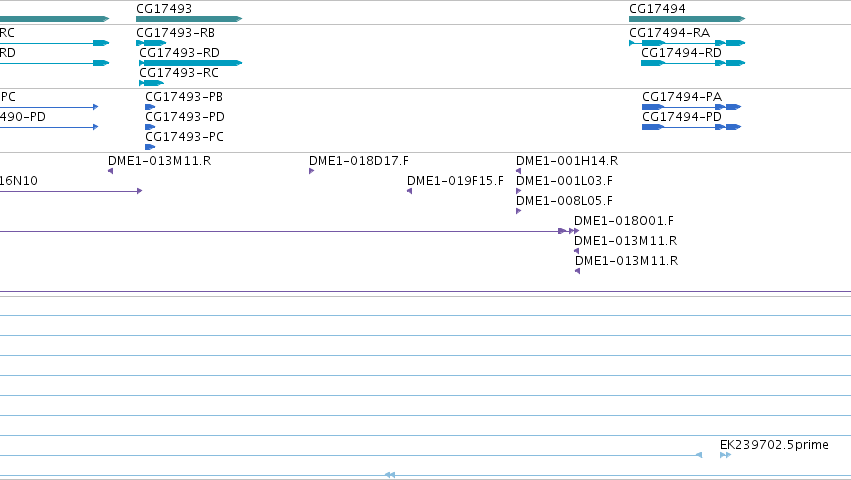The image size is (851, 480).
Task: Select the dark teal CG17494 gene bar
Action: click(x=687, y=19)
